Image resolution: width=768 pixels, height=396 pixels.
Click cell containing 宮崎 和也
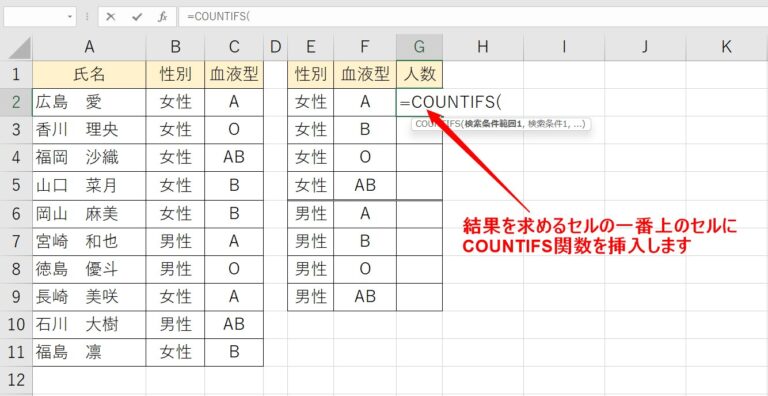point(89,241)
